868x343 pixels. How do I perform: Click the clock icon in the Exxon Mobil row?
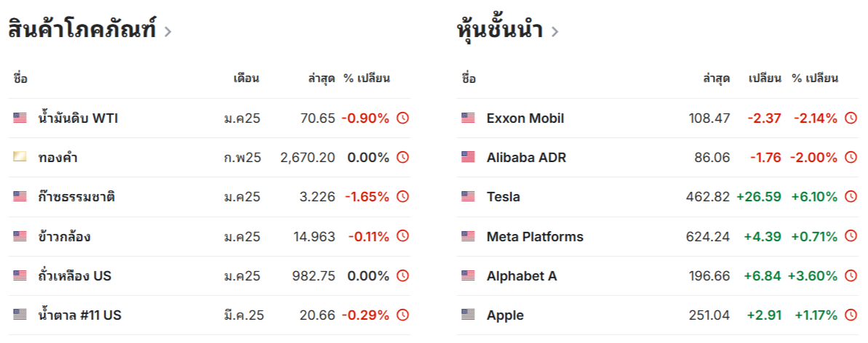point(851,118)
